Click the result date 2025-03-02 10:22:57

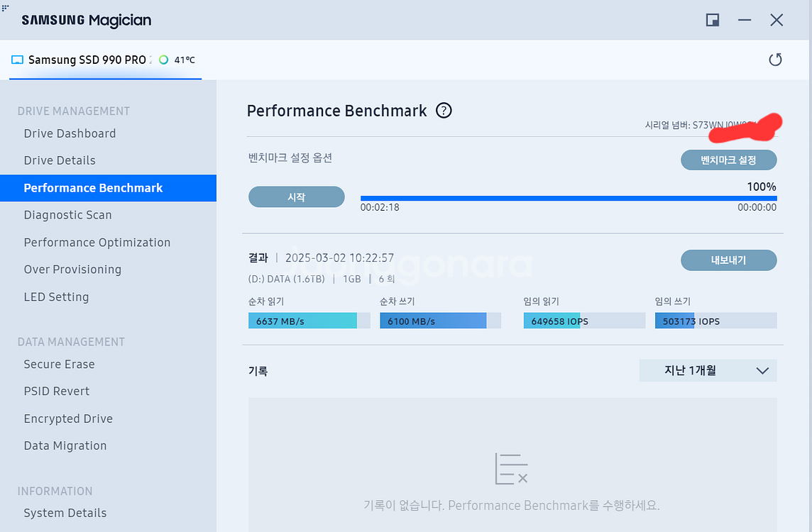[x=340, y=257]
